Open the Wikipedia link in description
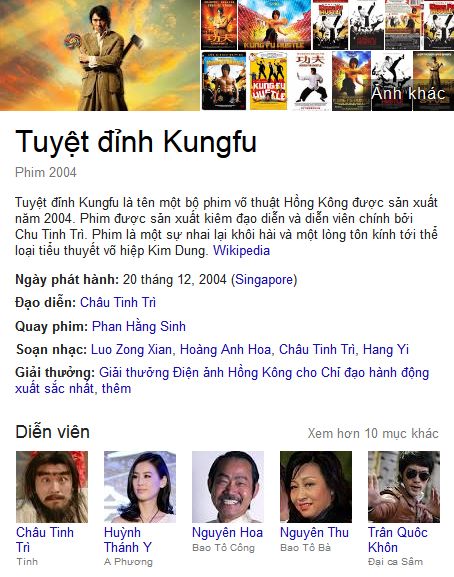This screenshot has height=577, width=454. (x=241, y=251)
